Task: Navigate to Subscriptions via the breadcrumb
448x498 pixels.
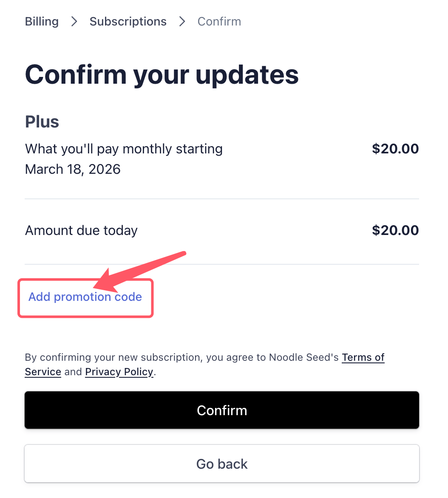Action: pyautogui.click(x=128, y=21)
